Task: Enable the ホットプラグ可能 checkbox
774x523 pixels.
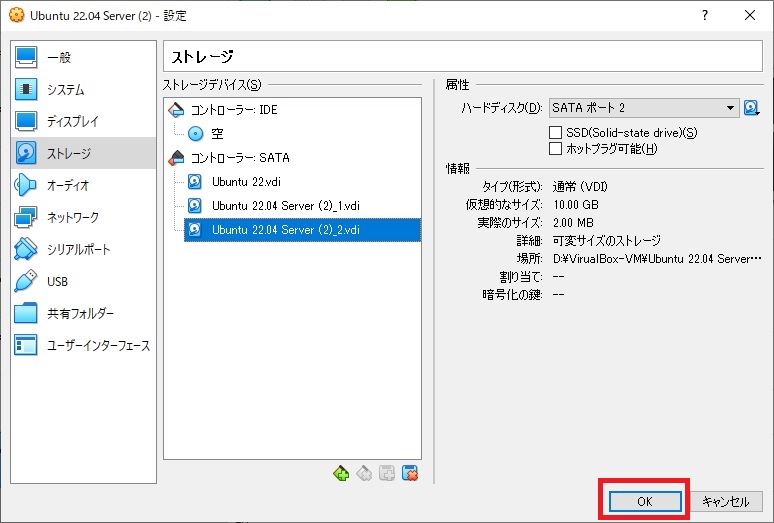Action: click(x=556, y=149)
